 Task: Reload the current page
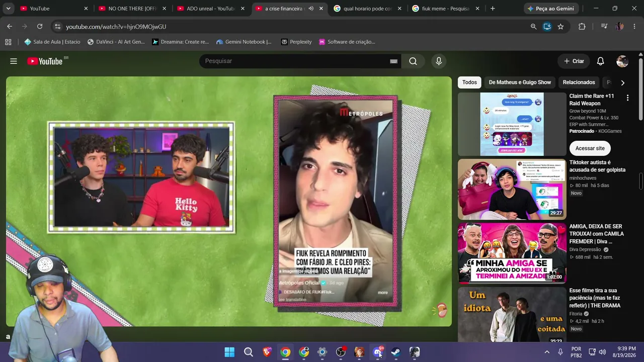[40, 27]
